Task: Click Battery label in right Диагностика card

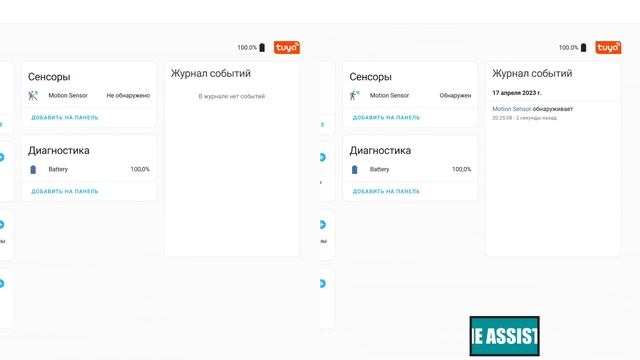Action: tap(379, 169)
